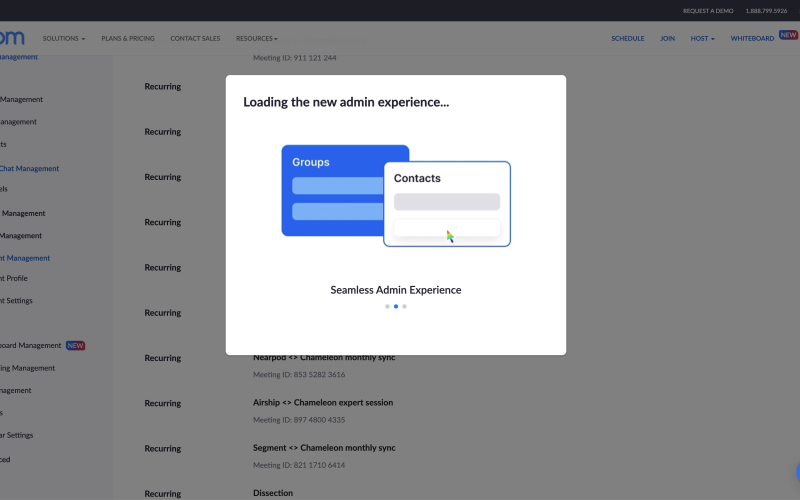Select the first carousel dot in the modal
Viewport: 800px width, 500px height.
[387, 306]
